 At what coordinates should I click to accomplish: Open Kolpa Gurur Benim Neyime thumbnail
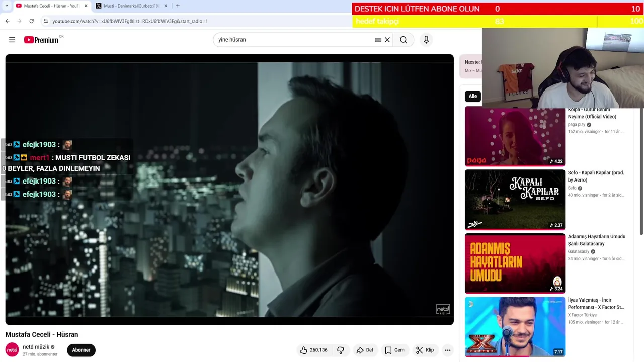[515, 136]
